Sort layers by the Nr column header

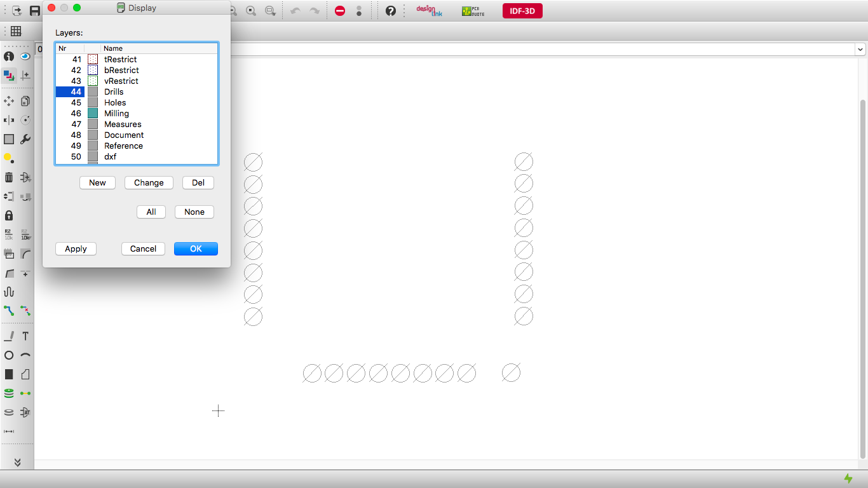coord(70,48)
